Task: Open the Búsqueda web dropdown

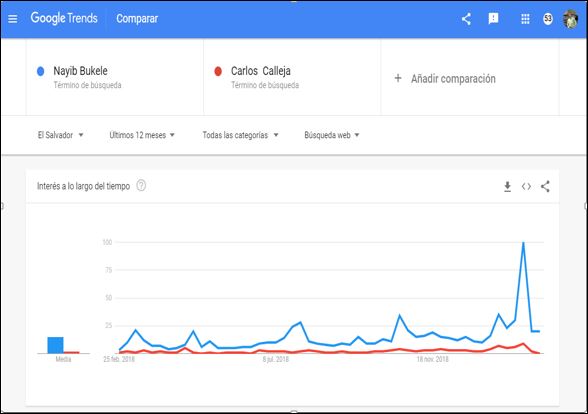Action: [x=332, y=135]
